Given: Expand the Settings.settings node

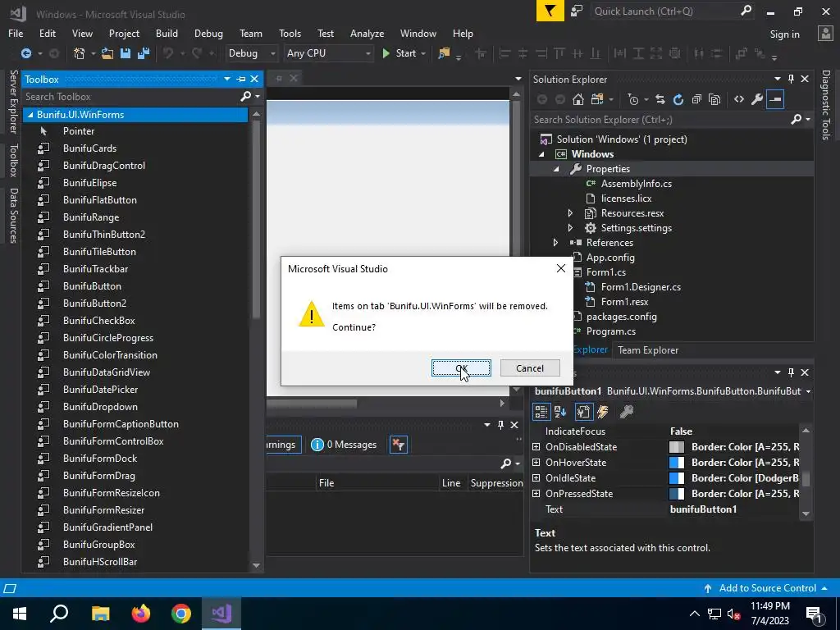Looking at the screenshot, I should coord(571,228).
